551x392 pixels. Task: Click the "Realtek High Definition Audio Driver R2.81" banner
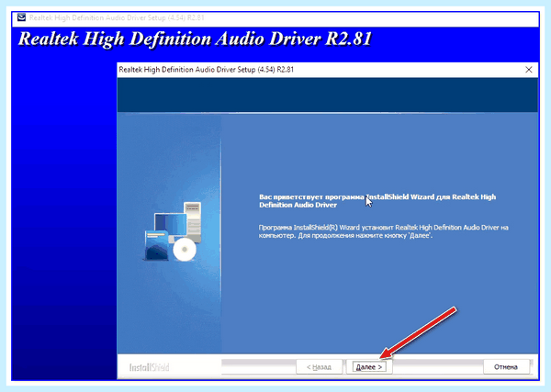(x=195, y=39)
